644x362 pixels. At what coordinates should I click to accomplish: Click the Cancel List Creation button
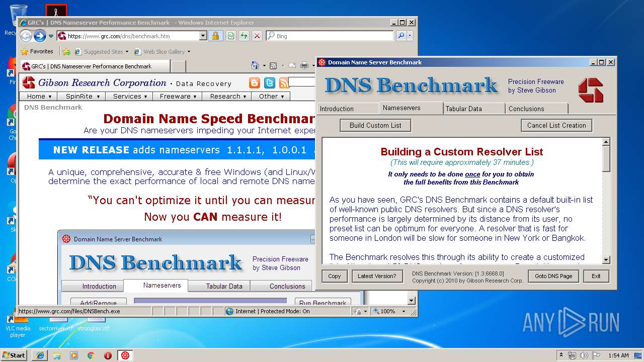point(556,125)
